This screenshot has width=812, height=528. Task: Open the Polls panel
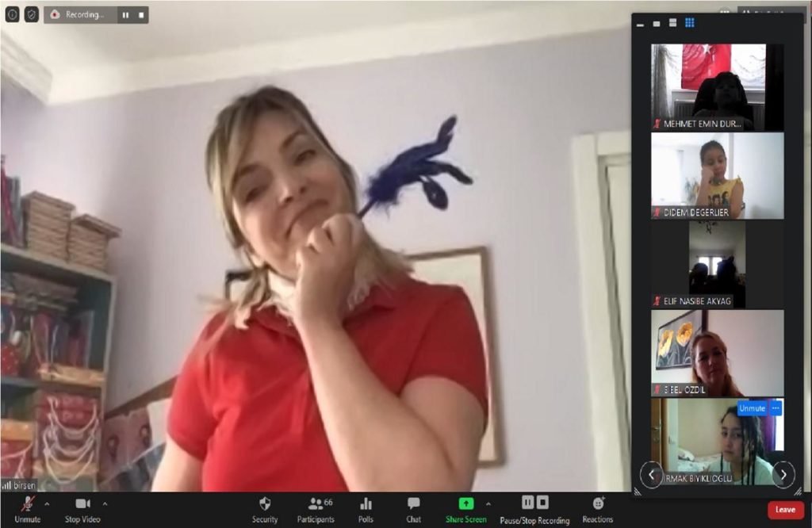pos(366,510)
